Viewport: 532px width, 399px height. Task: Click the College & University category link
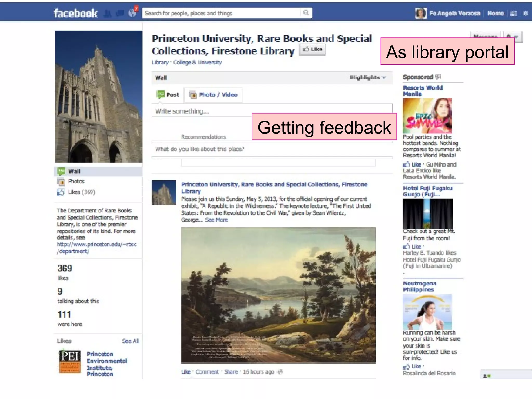pyautogui.click(x=197, y=63)
